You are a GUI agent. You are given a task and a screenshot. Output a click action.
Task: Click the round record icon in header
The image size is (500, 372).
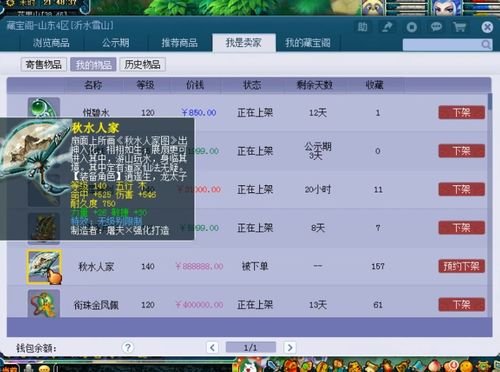tap(412, 27)
